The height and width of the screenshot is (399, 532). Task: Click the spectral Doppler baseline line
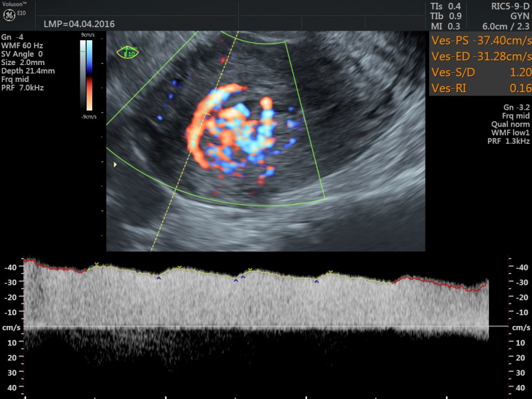[255, 327]
